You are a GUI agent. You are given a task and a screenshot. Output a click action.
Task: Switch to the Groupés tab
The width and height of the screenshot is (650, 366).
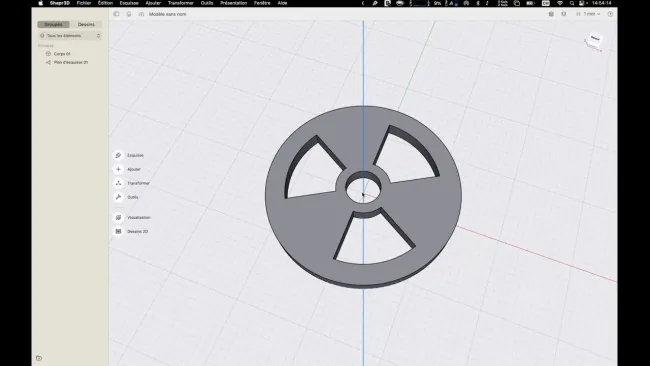coord(53,24)
